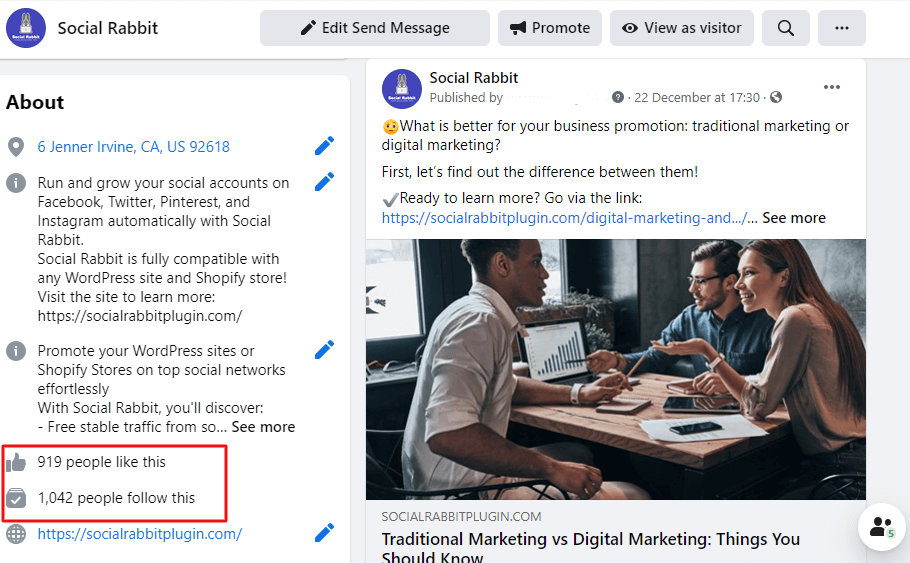Edit the address with the pencil icon

click(x=324, y=146)
